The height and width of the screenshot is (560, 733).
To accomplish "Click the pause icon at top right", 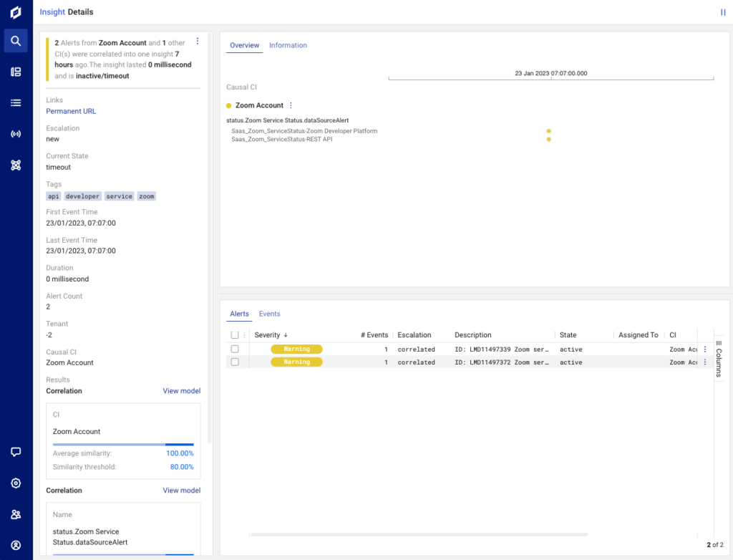I will [723, 13].
